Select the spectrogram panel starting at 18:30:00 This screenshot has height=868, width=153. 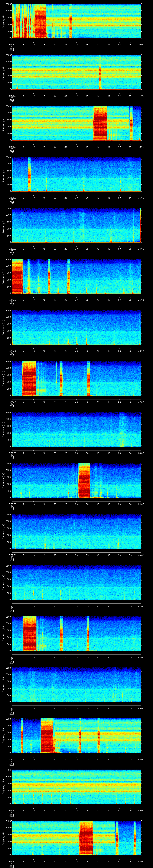pos(77,72)
